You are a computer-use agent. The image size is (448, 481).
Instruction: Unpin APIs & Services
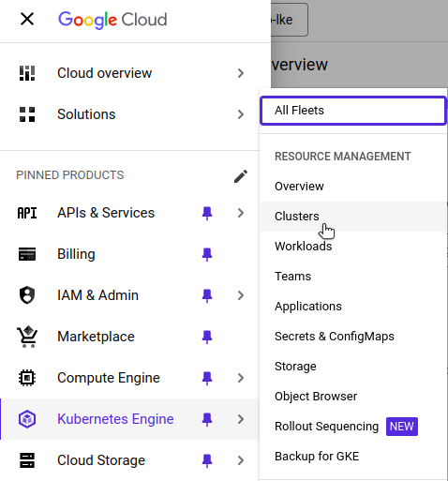207,213
